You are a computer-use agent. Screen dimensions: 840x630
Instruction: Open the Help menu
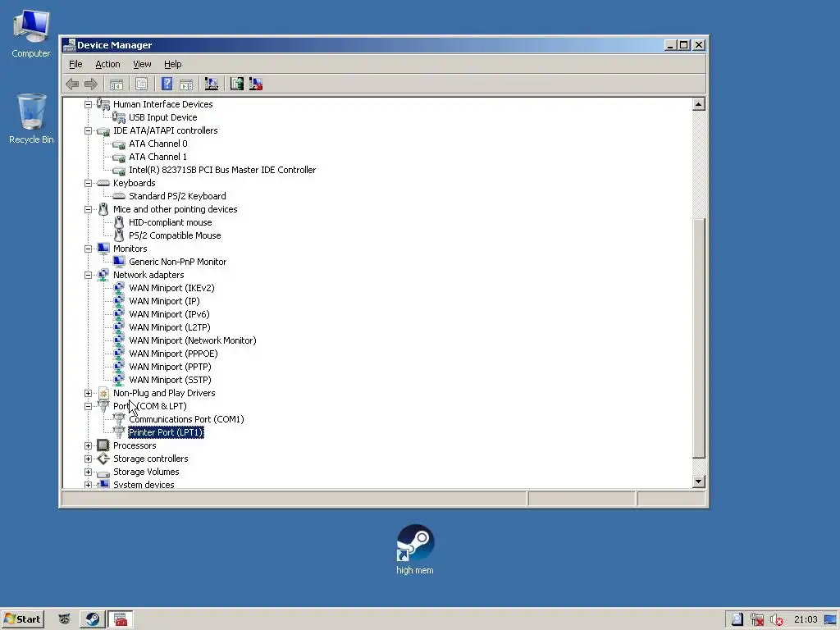pyautogui.click(x=172, y=64)
